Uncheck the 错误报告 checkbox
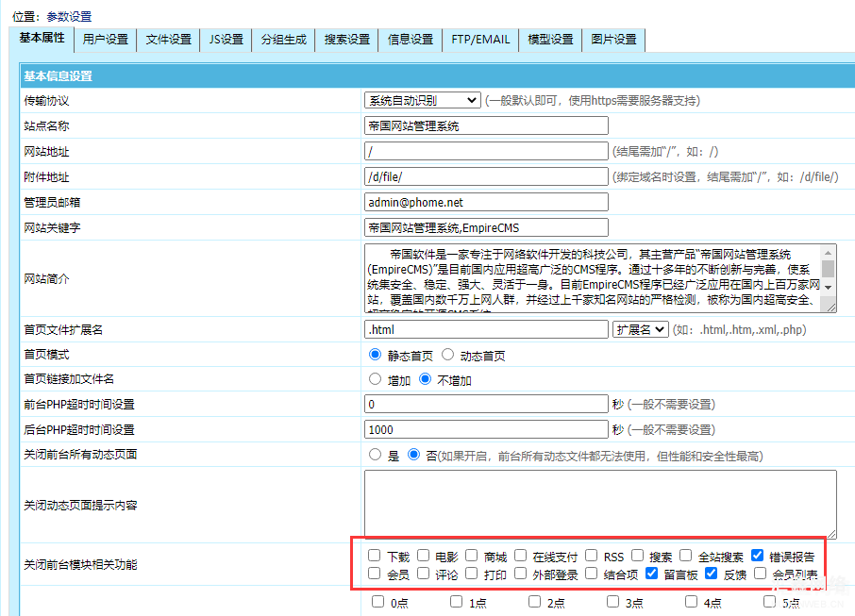This screenshot has height=616, width=855. coord(757,556)
